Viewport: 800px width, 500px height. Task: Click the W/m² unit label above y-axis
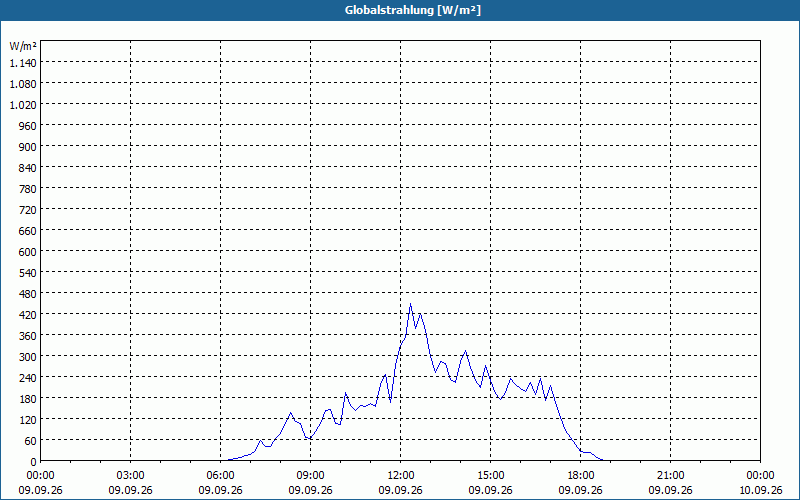point(23,46)
